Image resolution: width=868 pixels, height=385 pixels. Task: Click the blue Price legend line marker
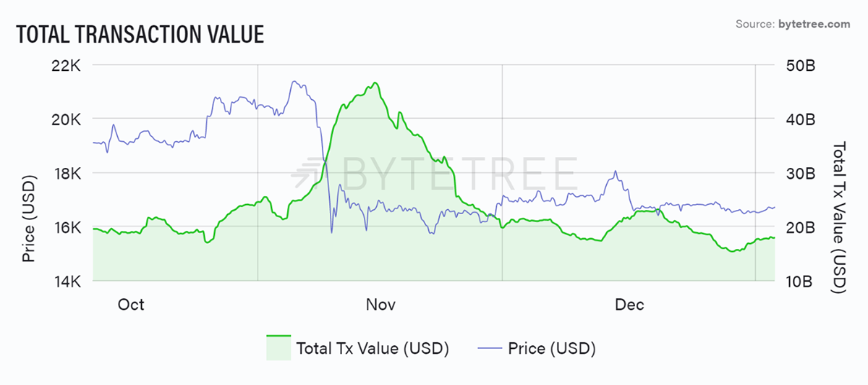click(x=490, y=349)
